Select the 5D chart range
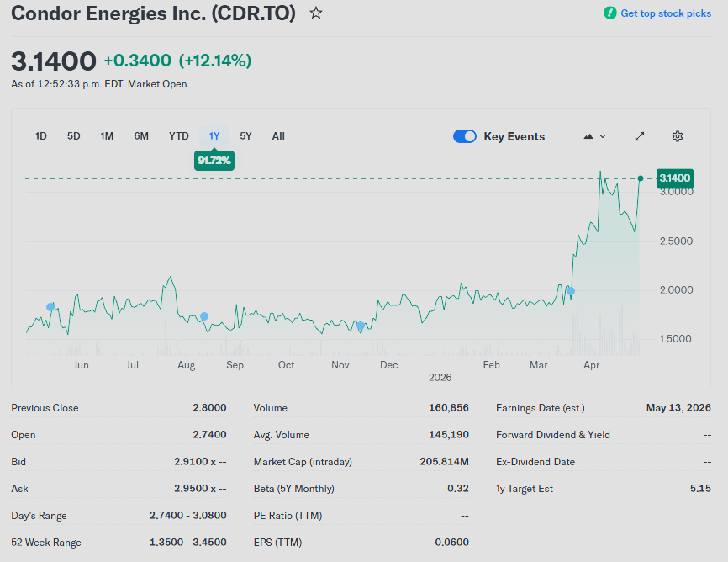 click(73, 136)
